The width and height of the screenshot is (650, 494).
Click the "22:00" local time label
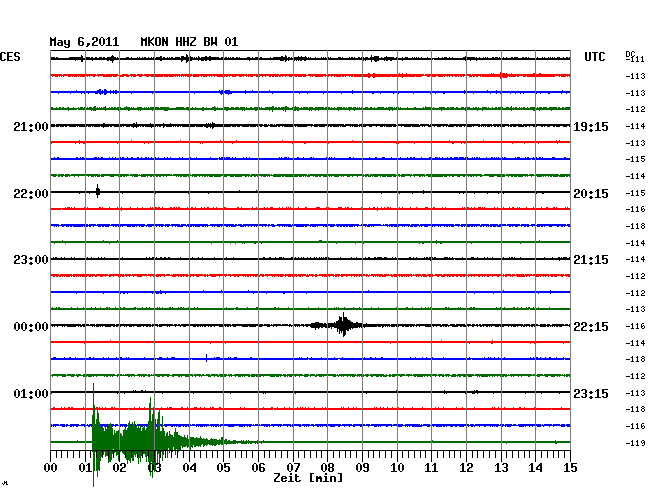pyautogui.click(x=31, y=194)
